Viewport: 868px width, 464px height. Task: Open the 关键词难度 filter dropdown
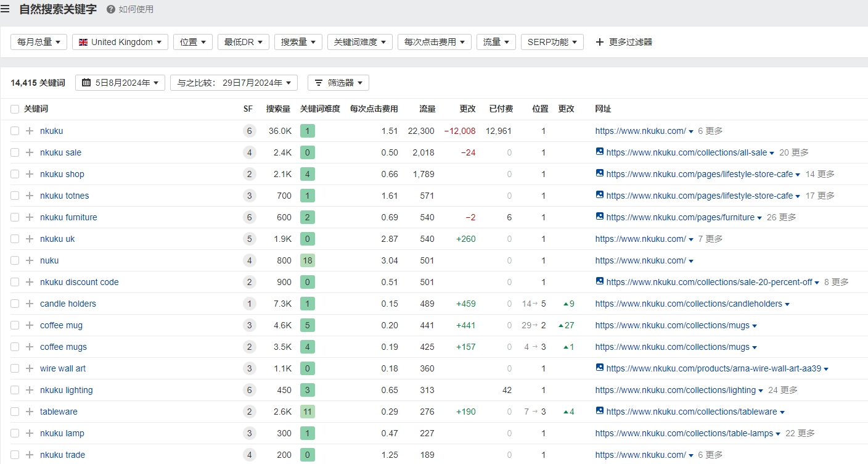pyautogui.click(x=360, y=42)
